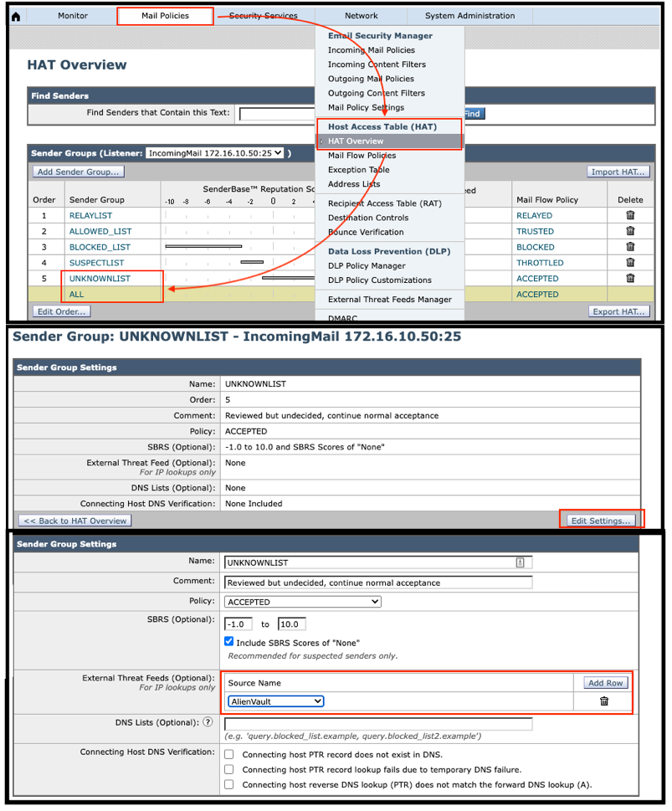The image size is (672, 811).
Task: Open the BLOCKED_LIST sender group link
Action: 100,247
